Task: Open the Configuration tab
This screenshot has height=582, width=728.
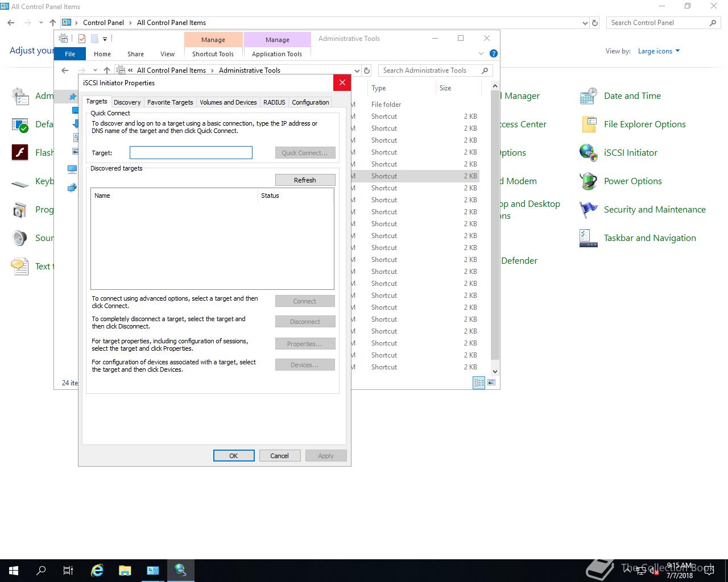Action: tap(310, 102)
